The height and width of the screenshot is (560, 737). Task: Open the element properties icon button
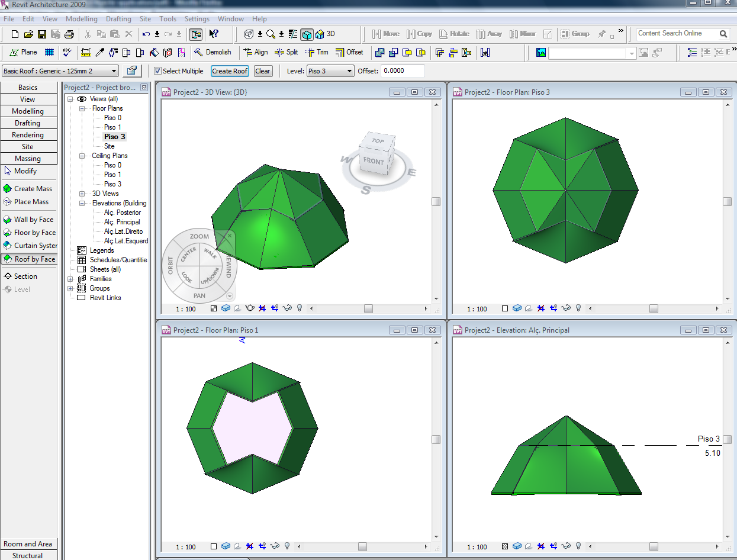[x=131, y=71]
